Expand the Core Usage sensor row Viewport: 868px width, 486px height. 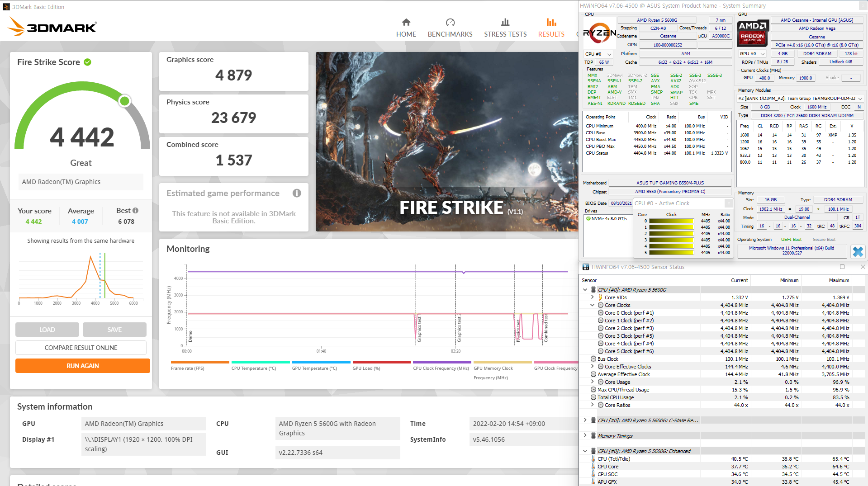coord(593,382)
